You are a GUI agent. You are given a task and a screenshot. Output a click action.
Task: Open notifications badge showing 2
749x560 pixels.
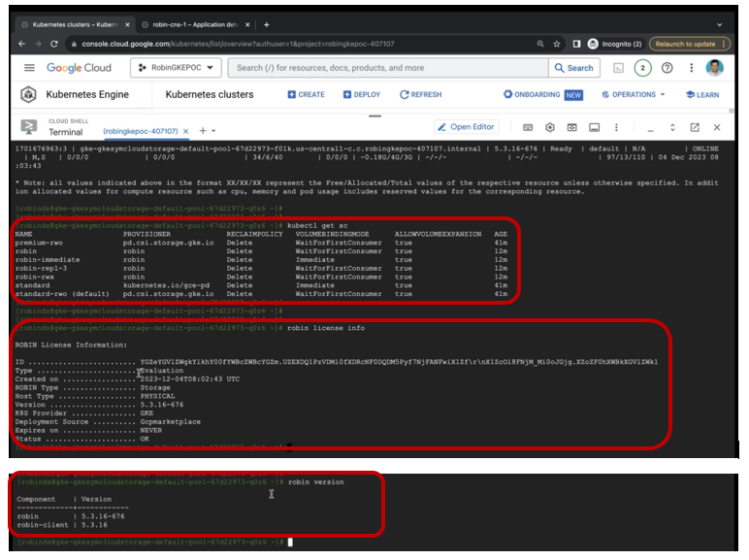click(642, 68)
